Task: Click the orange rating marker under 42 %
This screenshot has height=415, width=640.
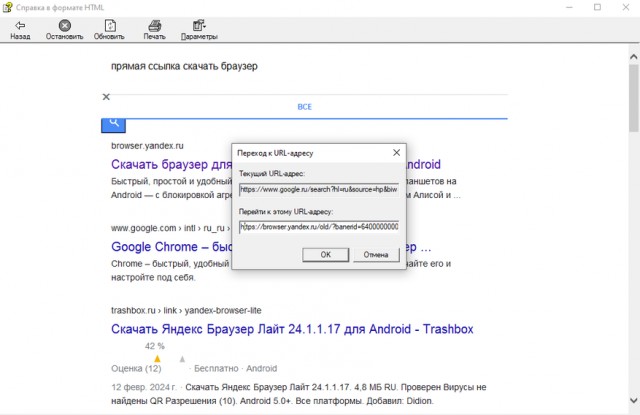Action: [x=157, y=359]
